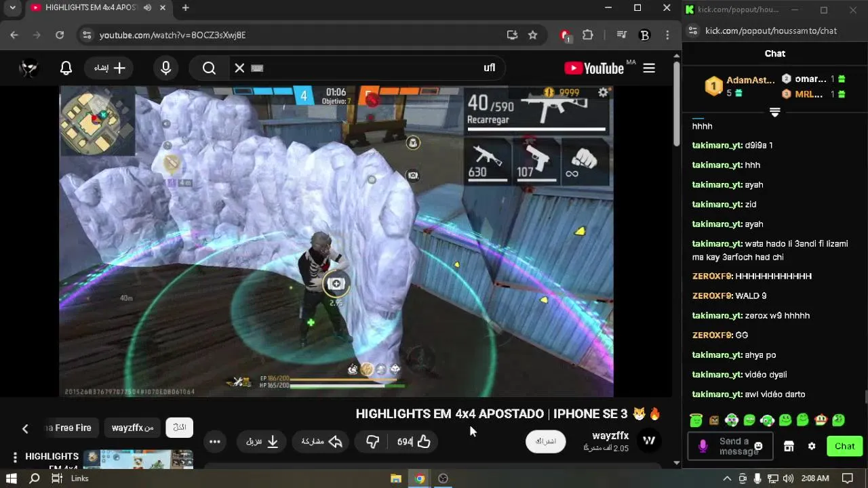The width and height of the screenshot is (868, 488).
Task: Mute the HIGHLIGHTS tab audio icon
Action: tap(148, 8)
